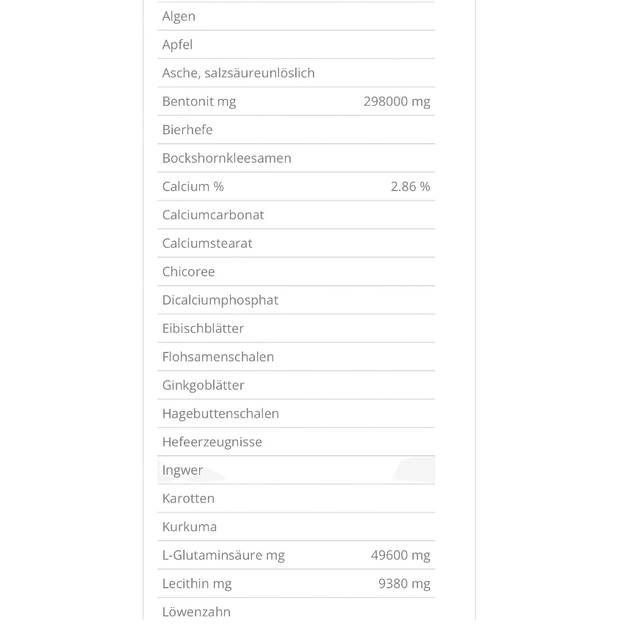Select the Calciumcarbonat row
640x639 pixels.
pos(213,215)
